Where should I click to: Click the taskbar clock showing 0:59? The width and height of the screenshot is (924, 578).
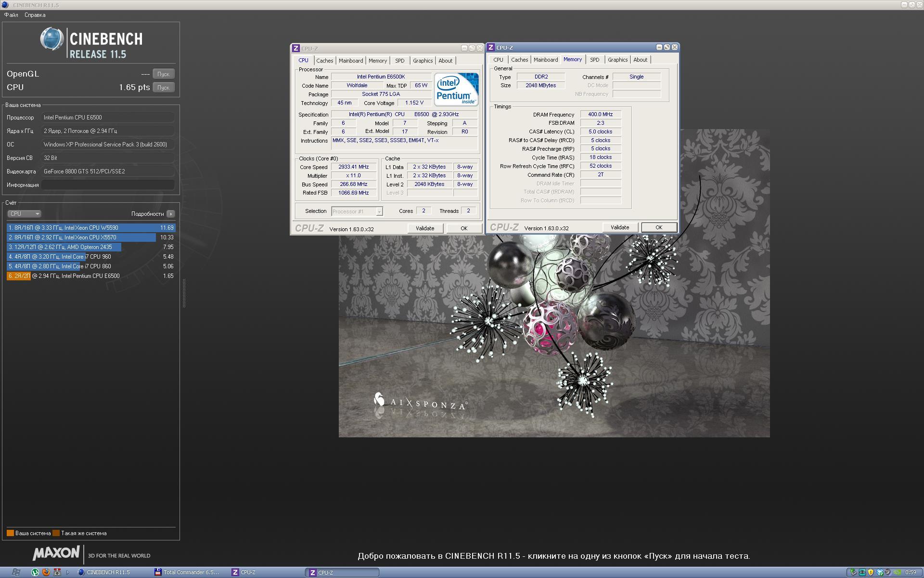pos(911,572)
